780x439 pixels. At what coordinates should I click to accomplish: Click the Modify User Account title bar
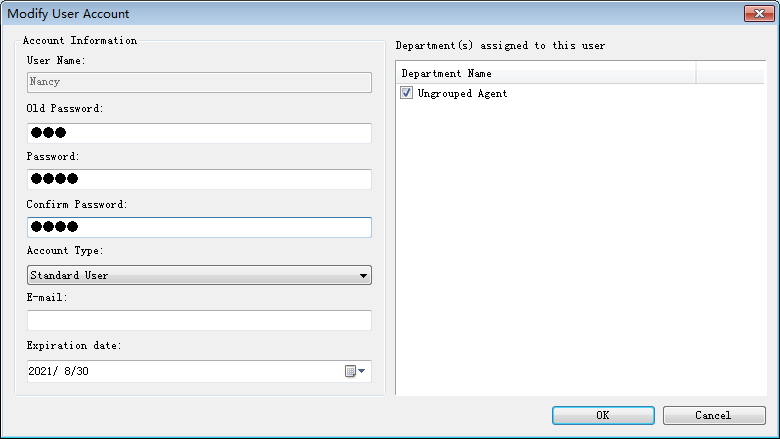coord(373,13)
